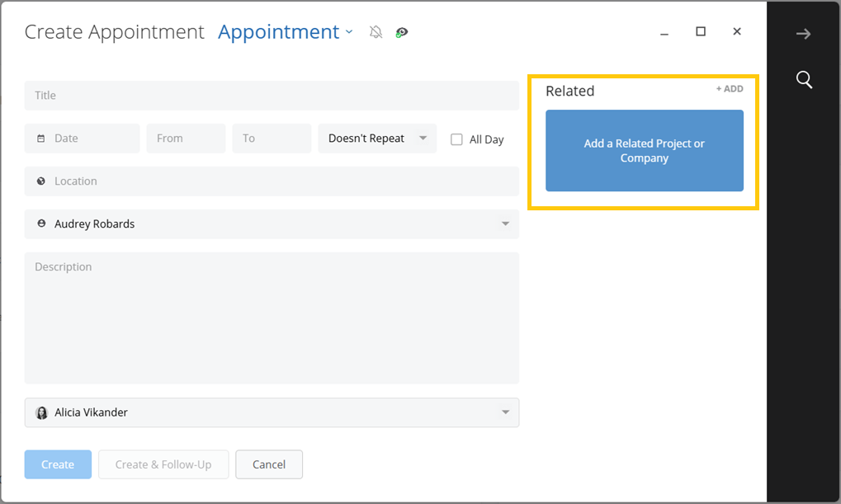Maximize the Create Appointment window
The image size is (841, 504).
701,31
